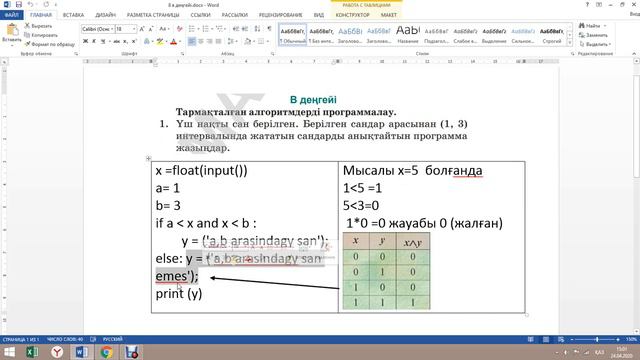Expand the styles gallery
Image resolution: width=640 pixels, height=360 pixels.
click(569, 42)
